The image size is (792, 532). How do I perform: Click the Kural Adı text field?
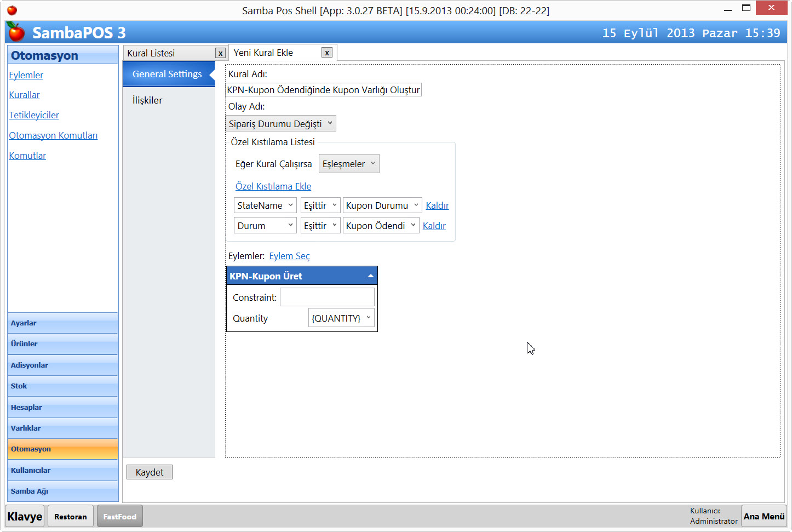[x=323, y=90]
